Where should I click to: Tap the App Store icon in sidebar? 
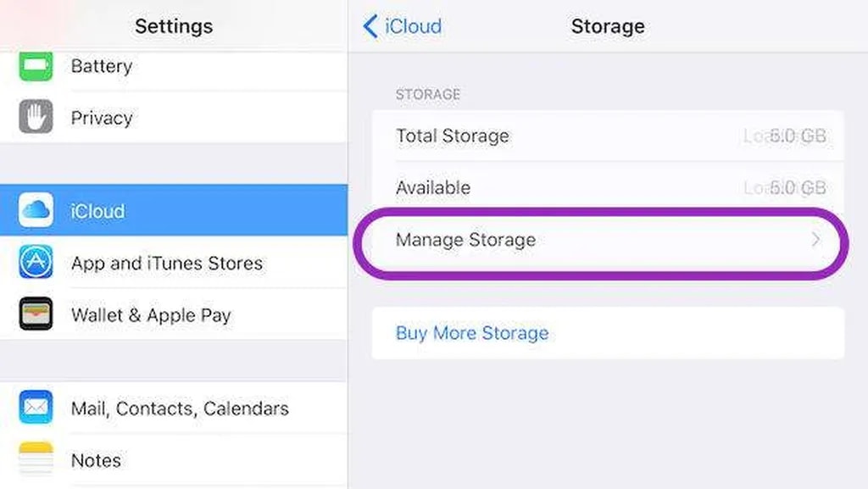point(36,263)
